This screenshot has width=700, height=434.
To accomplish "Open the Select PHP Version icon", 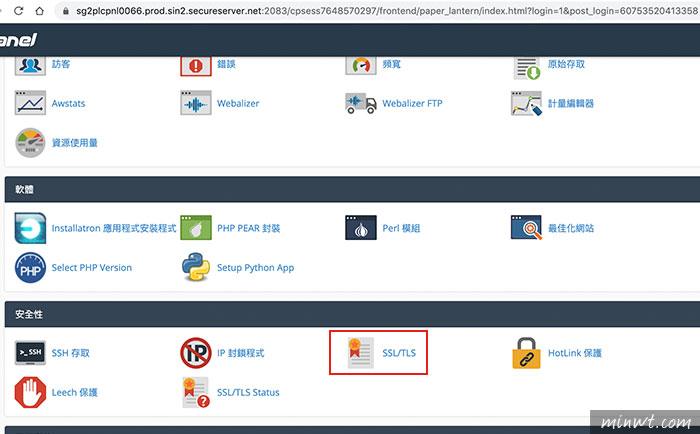I will coord(30,268).
